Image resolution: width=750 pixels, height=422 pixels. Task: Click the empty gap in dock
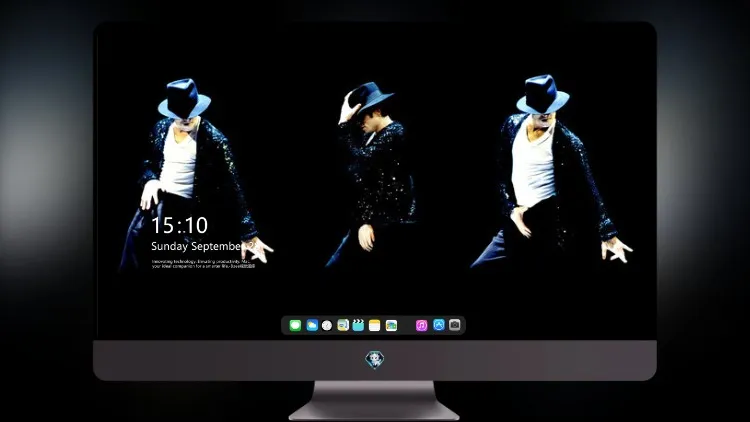tap(407, 325)
